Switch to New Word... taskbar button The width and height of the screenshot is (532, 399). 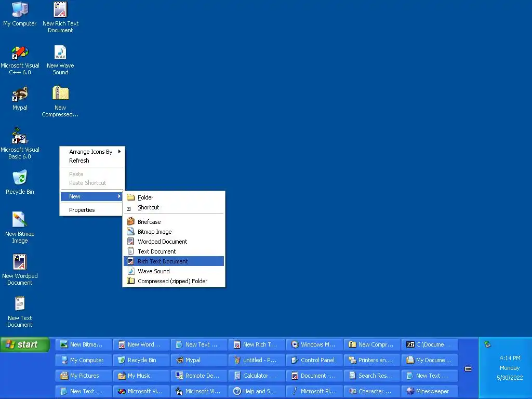coord(141,344)
